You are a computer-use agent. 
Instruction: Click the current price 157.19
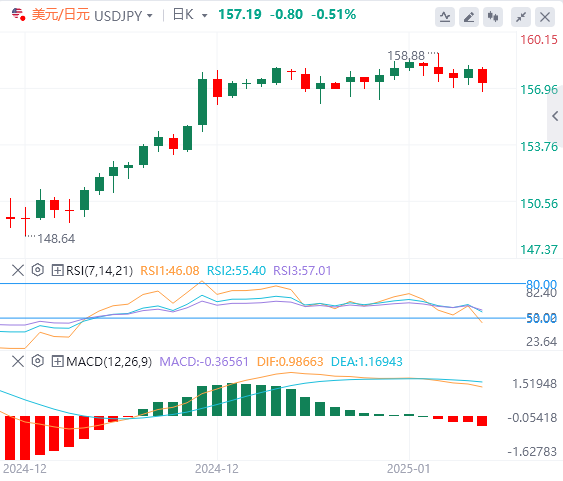point(240,15)
